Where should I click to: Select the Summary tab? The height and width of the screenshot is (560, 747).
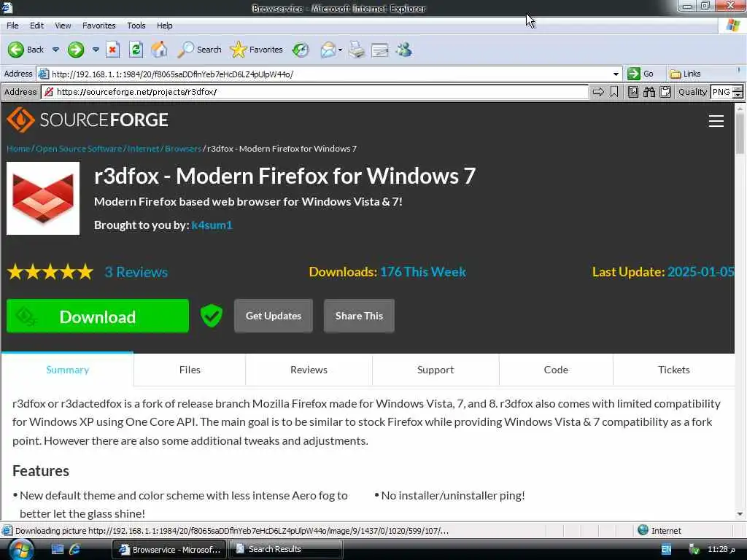coord(67,370)
